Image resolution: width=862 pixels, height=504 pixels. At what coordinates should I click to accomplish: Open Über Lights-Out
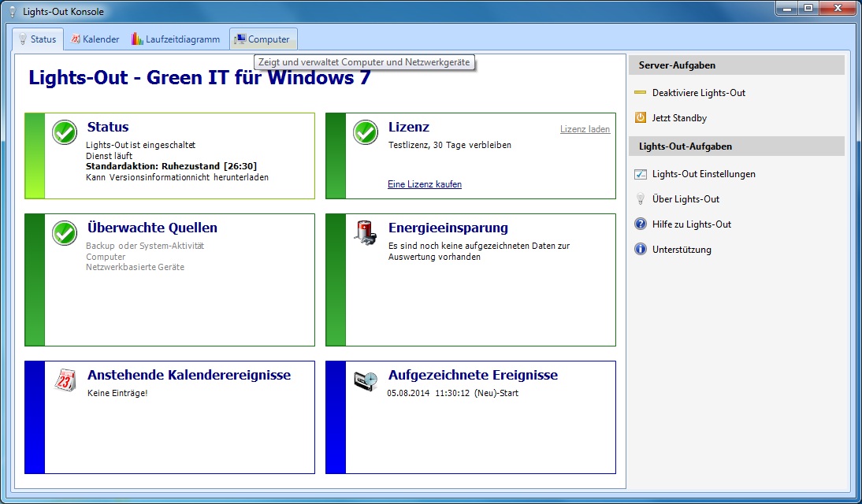[x=686, y=199]
